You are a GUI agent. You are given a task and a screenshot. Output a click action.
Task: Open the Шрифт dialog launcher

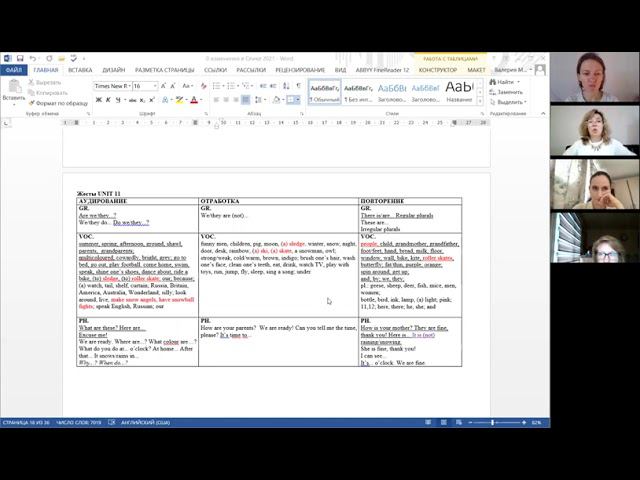206,114
